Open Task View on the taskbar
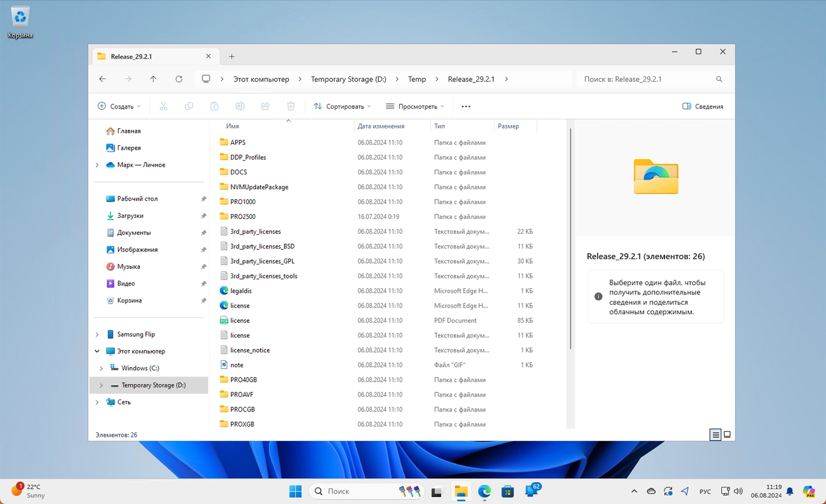The width and height of the screenshot is (826, 504). click(437, 491)
